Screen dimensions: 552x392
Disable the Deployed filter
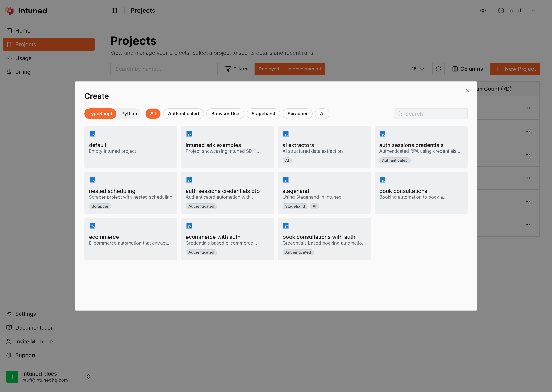click(269, 69)
